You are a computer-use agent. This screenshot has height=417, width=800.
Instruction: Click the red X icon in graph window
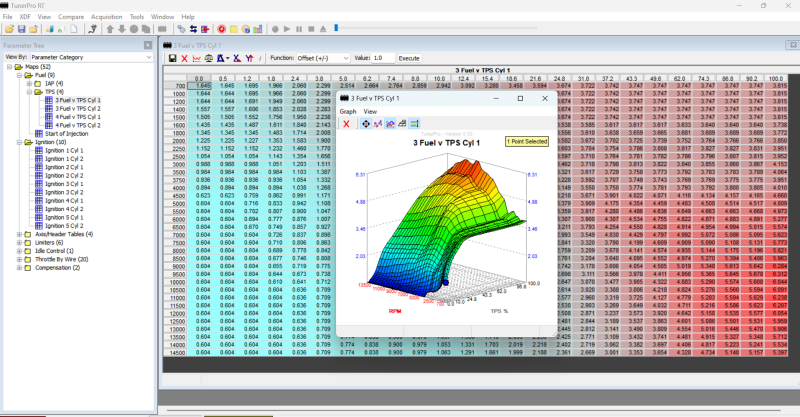pyautogui.click(x=346, y=124)
